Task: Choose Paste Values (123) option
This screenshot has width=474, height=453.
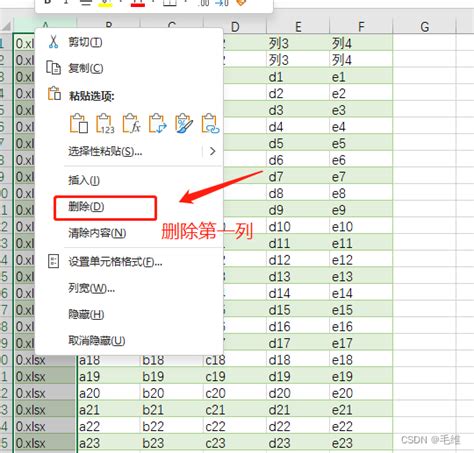Action: 105,123
